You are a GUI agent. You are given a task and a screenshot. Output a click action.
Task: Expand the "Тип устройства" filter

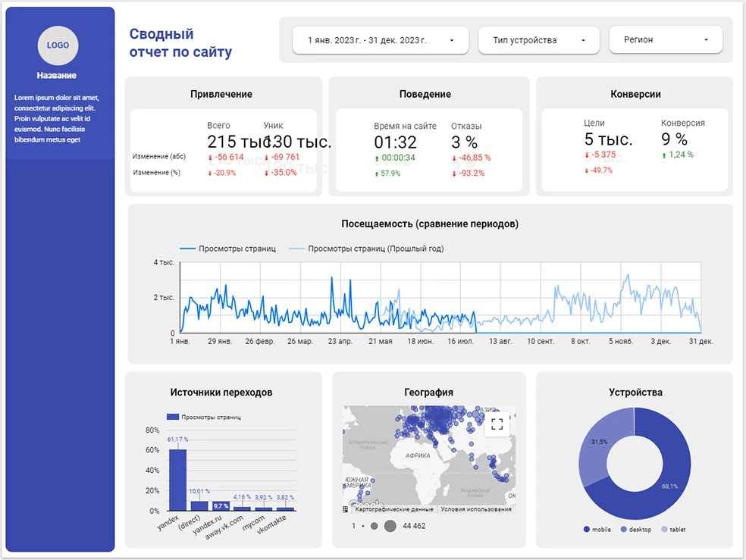coord(539,40)
